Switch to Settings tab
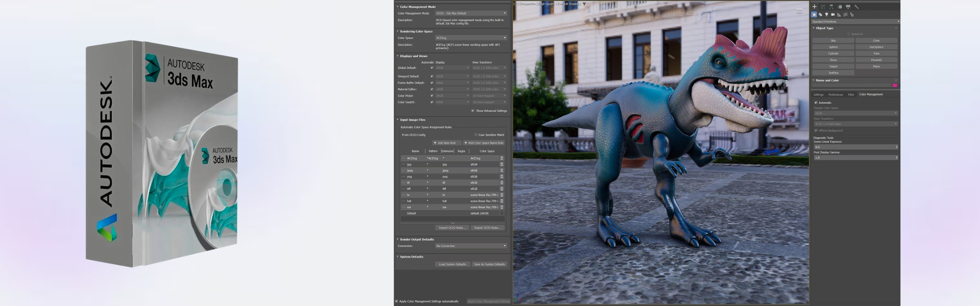This screenshot has height=306, width=980. [x=818, y=94]
